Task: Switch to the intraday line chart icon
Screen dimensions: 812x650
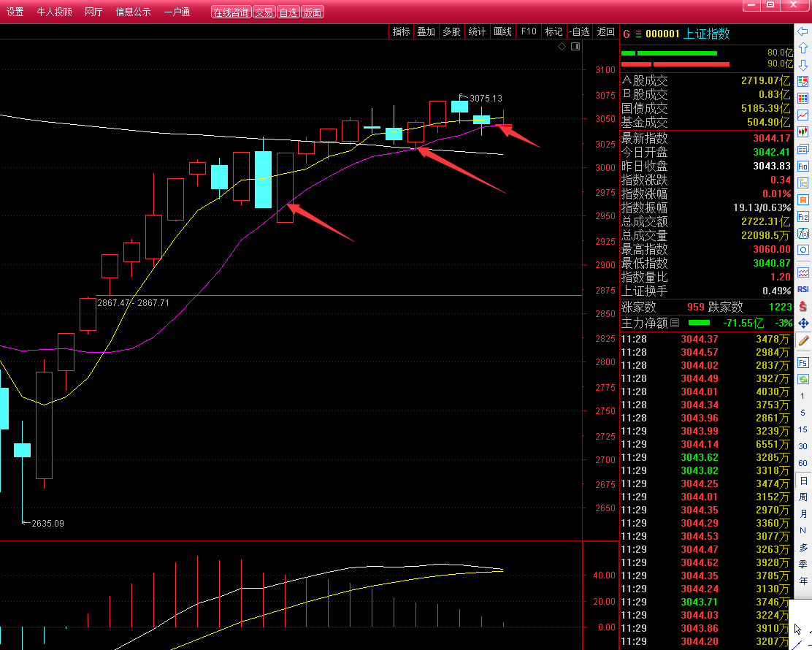Action: (x=803, y=115)
